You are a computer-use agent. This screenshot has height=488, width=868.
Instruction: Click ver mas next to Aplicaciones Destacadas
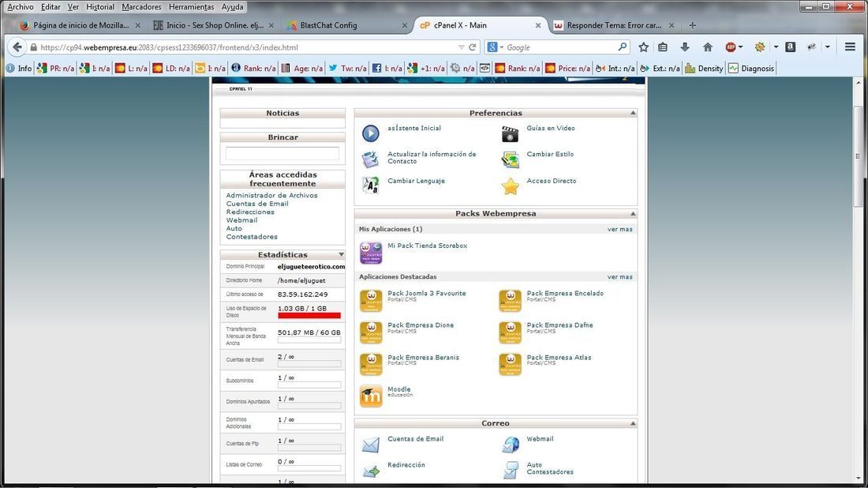(620, 276)
